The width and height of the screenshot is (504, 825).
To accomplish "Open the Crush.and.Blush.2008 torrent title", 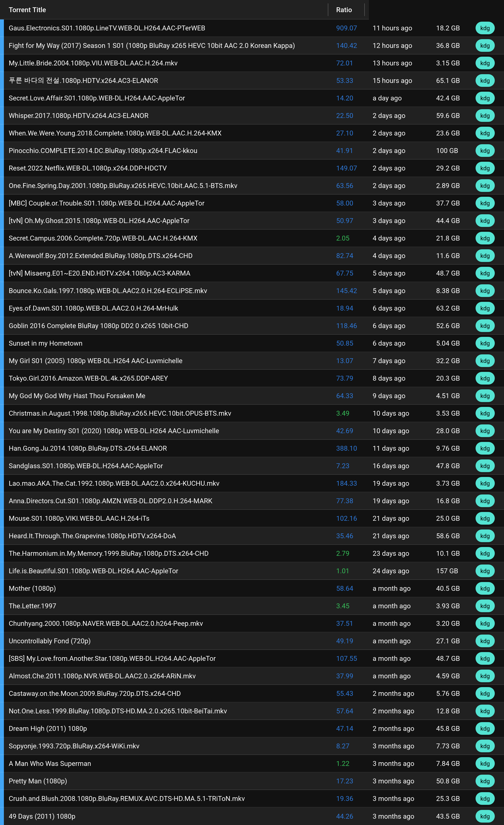I will click(x=127, y=798).
